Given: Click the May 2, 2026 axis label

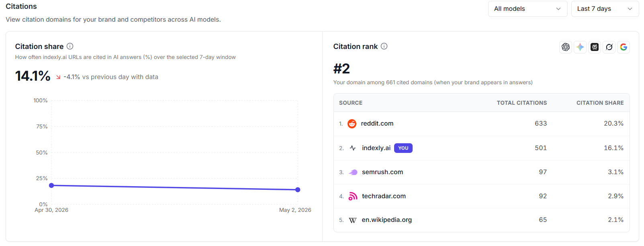Looking at the screenshot, I should pos(295,210).
